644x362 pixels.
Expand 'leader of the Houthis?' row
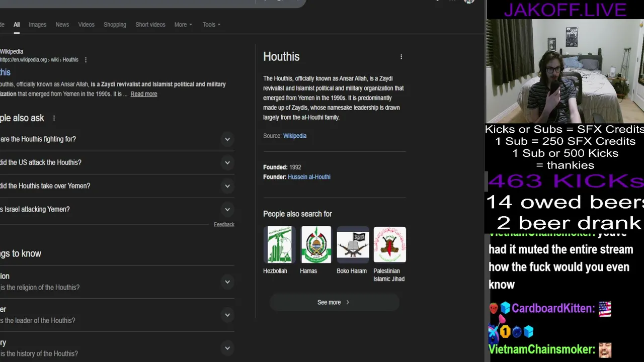coord(117,315)
